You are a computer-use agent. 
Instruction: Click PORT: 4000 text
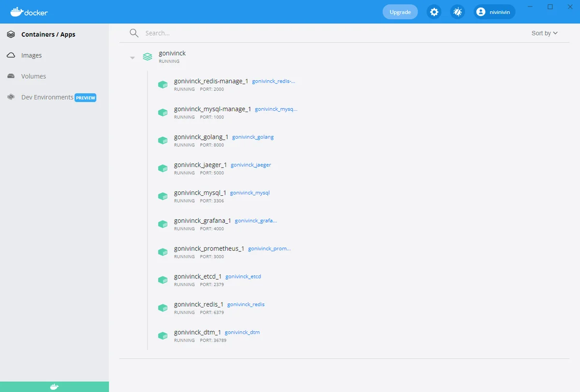click(x=212, y=229)
